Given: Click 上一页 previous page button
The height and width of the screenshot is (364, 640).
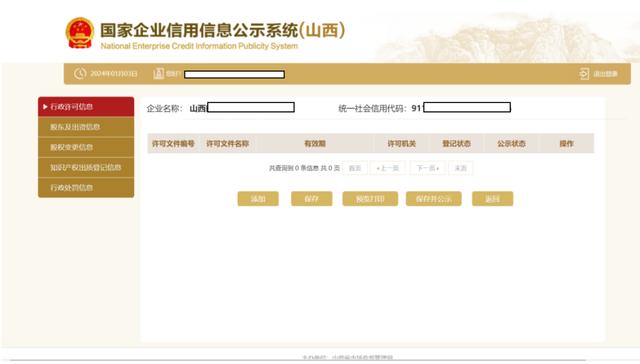Looking at the screenshot, I should coord(387,168).
